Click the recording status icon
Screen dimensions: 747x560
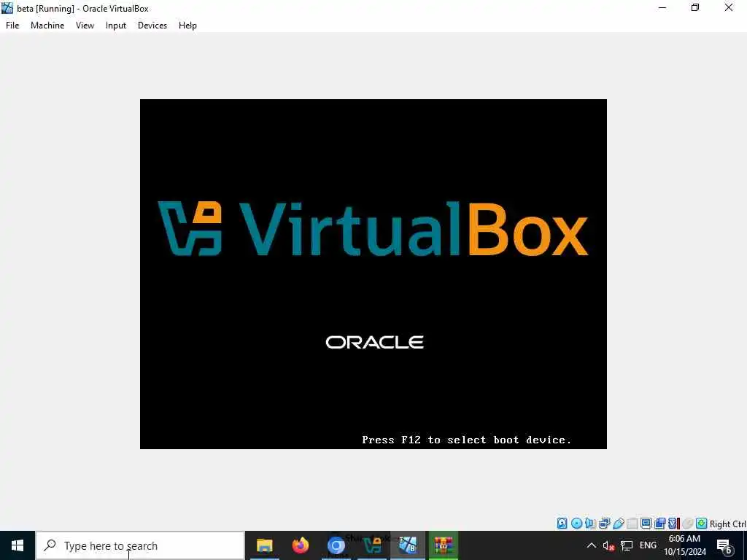click(x=659, y=524)
